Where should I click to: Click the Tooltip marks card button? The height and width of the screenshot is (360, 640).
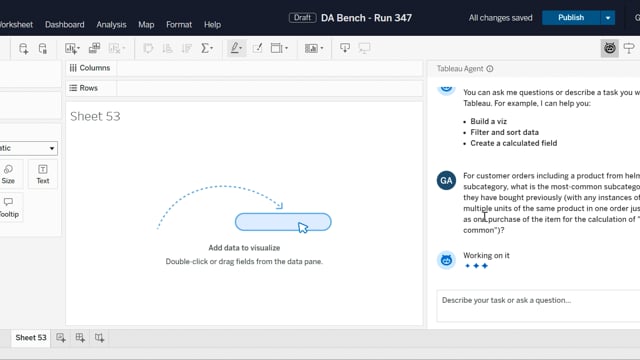click(9, 207)
